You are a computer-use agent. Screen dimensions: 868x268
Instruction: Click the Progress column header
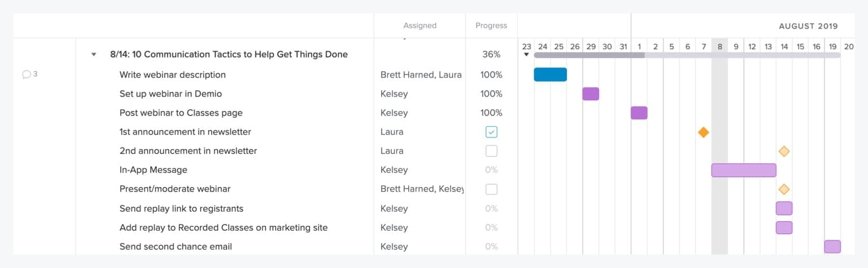491,25
